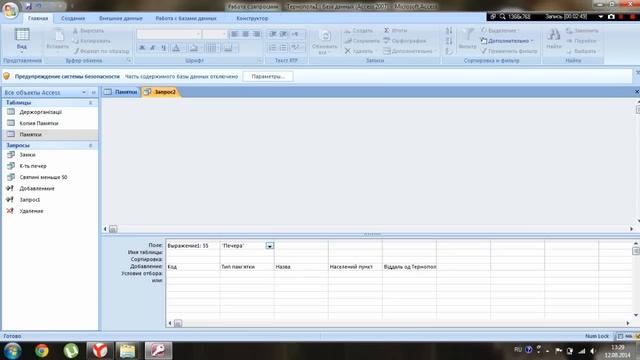Click the Фильтр funnel icon
Screen dimensions: 640x360
tap(467, 40)
